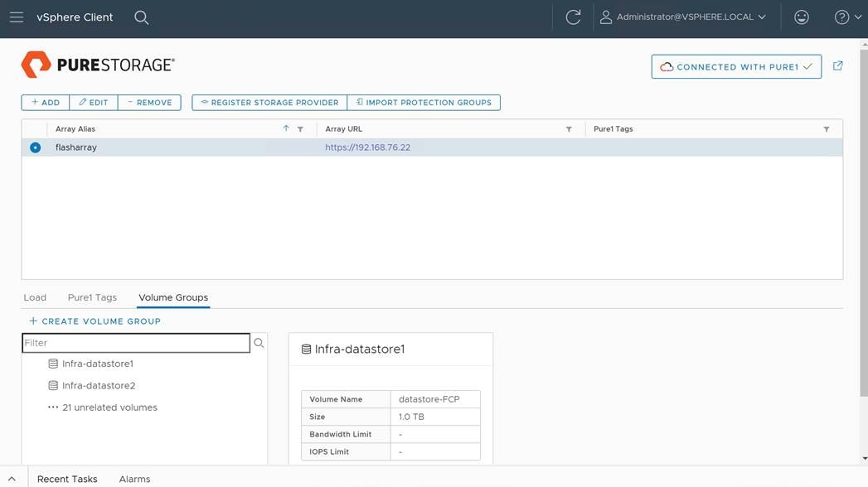Click the Edit array button
Viewport: 868px width, 487px height.
point(94,102)
